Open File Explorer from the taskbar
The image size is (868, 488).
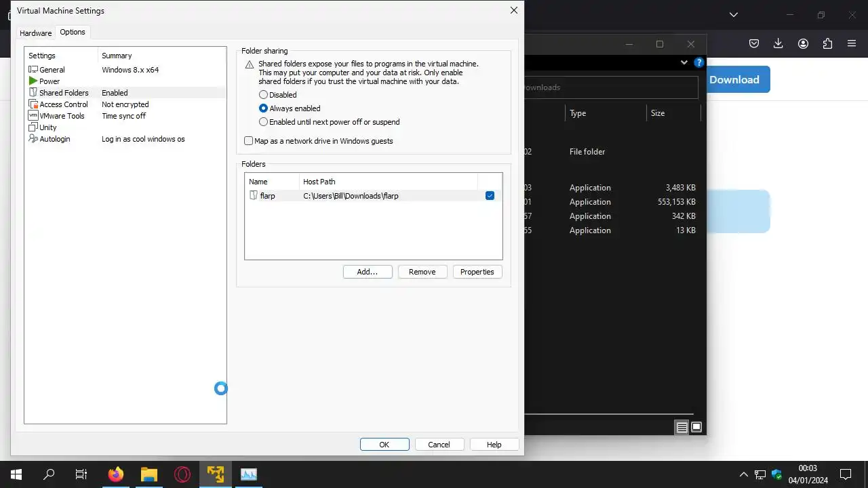pyautogui.click(x=149, y=474)
